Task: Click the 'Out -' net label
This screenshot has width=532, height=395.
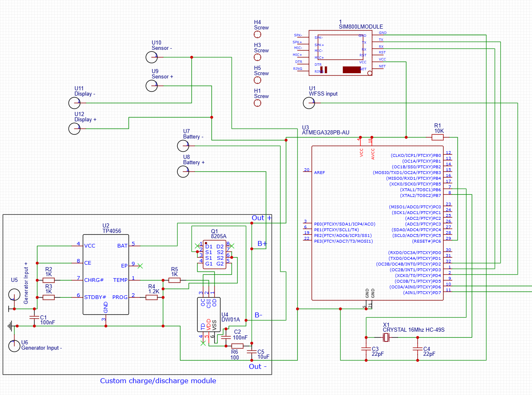Action: click(257, 366)
